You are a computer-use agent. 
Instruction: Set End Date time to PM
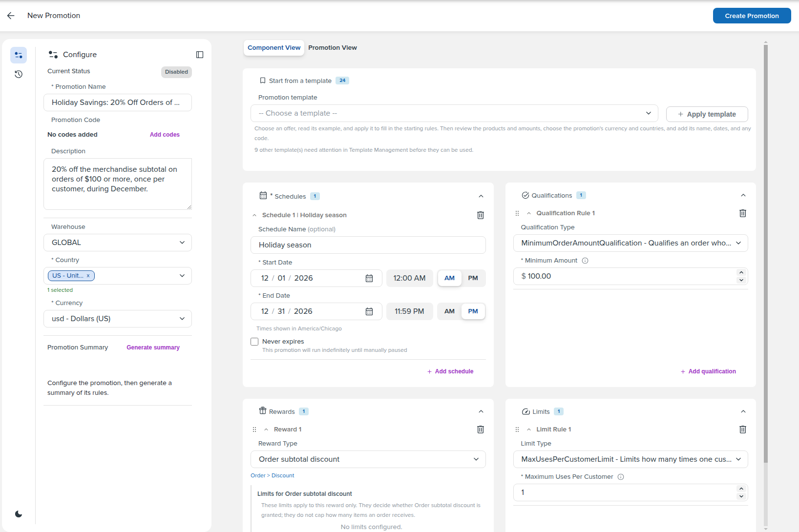[x=473, y=311]
